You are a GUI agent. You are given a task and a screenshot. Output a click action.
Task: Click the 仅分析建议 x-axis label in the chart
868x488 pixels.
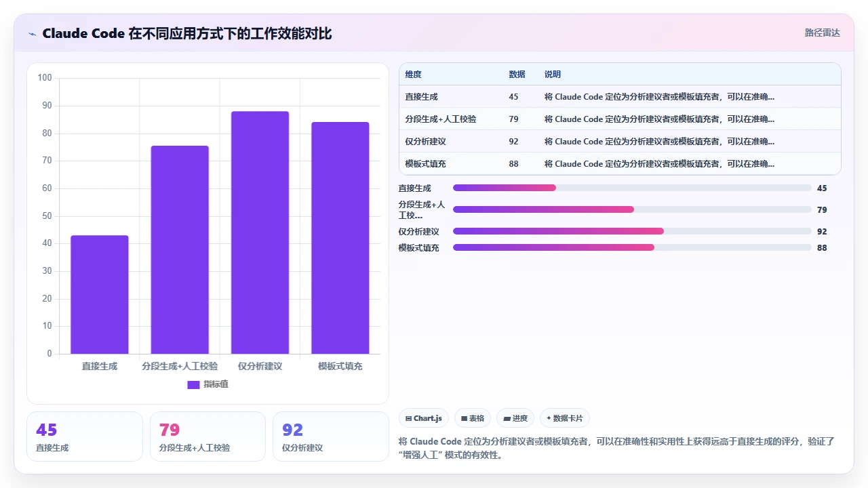[260, 366]
